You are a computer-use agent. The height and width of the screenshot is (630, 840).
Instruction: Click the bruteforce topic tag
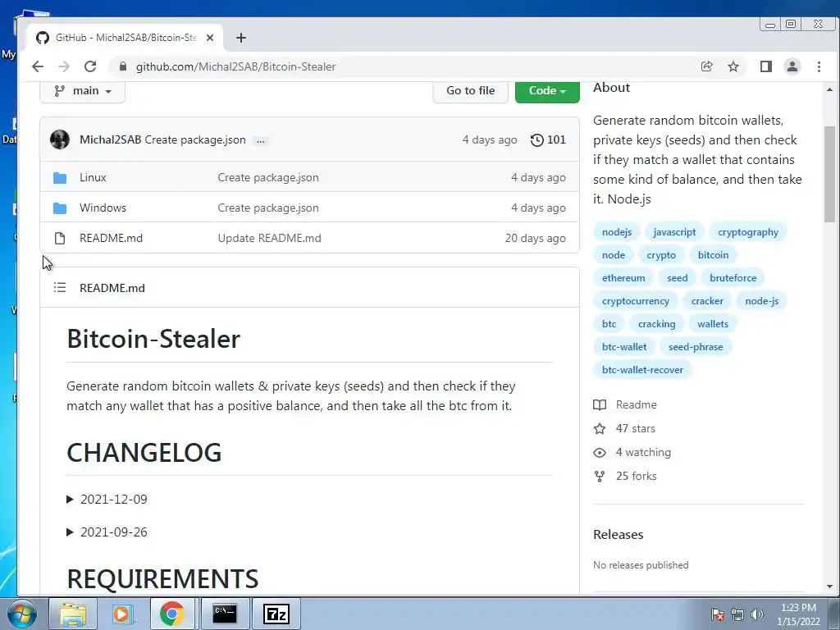[x=733, y=278]
